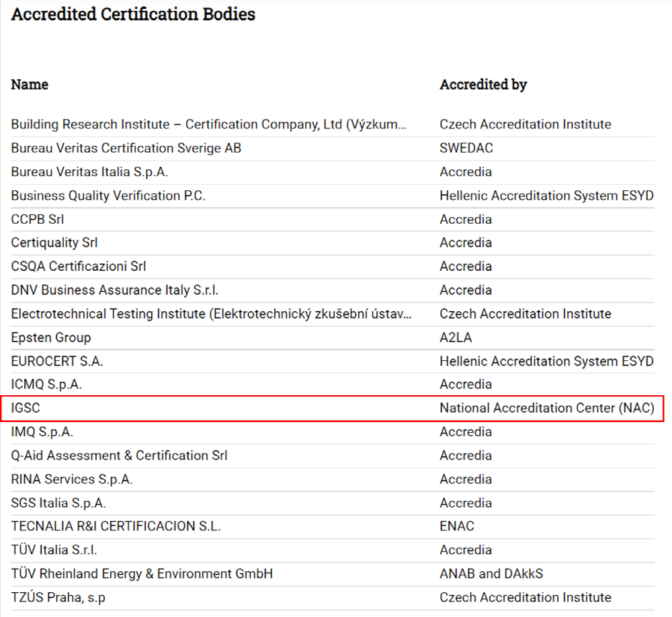The image size is (672, 617).
Task: Click ENAC accreditation cell
Action: (457, 526)
